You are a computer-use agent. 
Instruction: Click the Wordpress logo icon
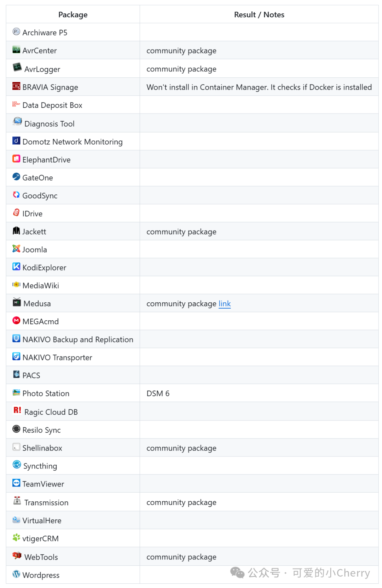pos(16,574)
